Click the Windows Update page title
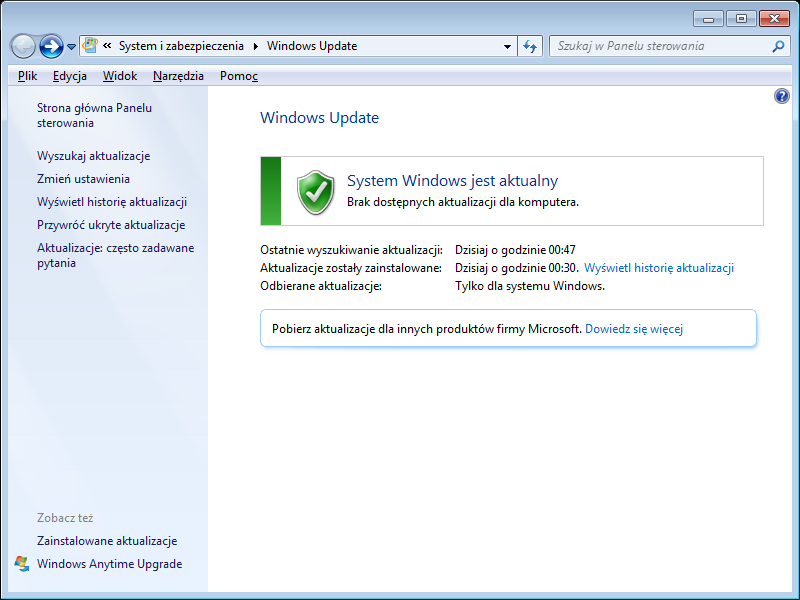This screenshot has width=800, height=600. 319,118
